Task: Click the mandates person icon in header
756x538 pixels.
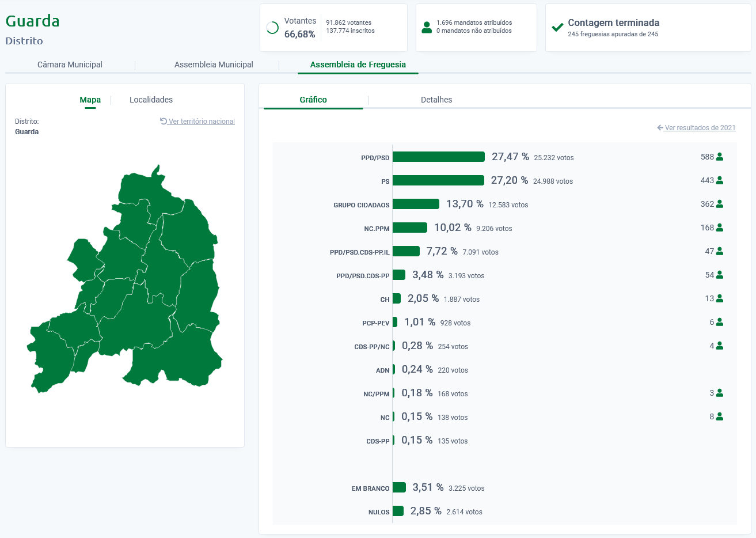Action: tap(427, 27)
